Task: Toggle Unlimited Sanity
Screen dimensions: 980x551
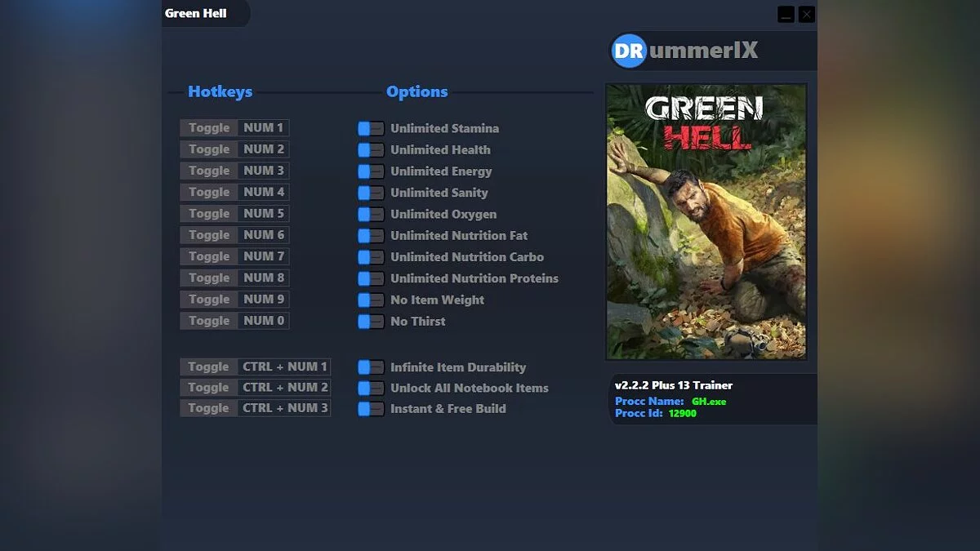Action: pyautogui.click(x=370, y=193)
